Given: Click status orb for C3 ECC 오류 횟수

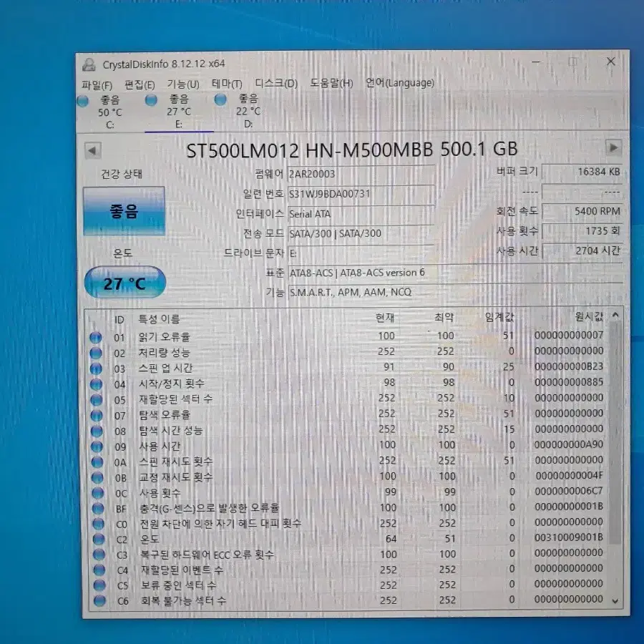Looking at the screenshot, I should pyautogui.click(x=99, y=555).
